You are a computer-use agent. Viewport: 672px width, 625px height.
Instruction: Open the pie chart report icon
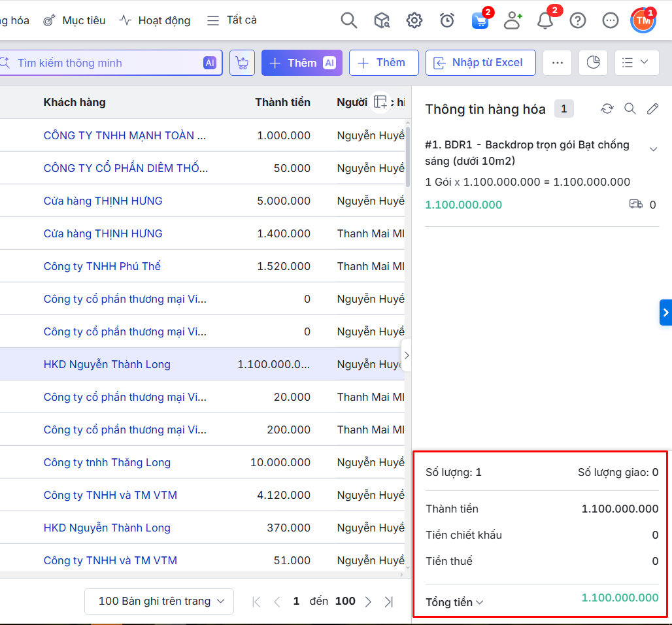(x=593, y=63)
